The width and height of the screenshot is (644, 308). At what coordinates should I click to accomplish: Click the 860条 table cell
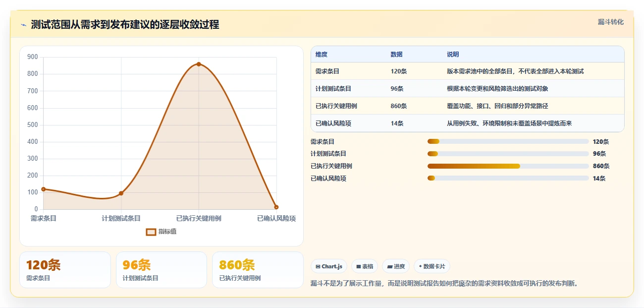399,106
